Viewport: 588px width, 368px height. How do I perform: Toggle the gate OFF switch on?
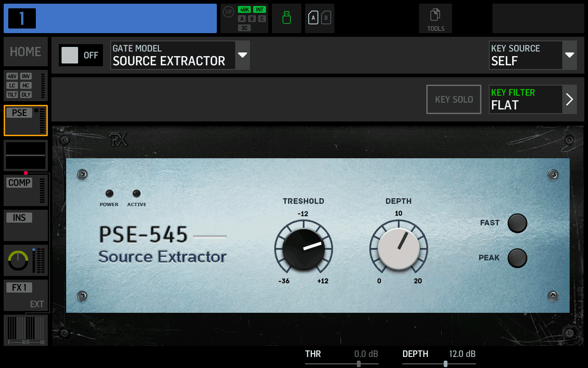click(x=80, y=55)
